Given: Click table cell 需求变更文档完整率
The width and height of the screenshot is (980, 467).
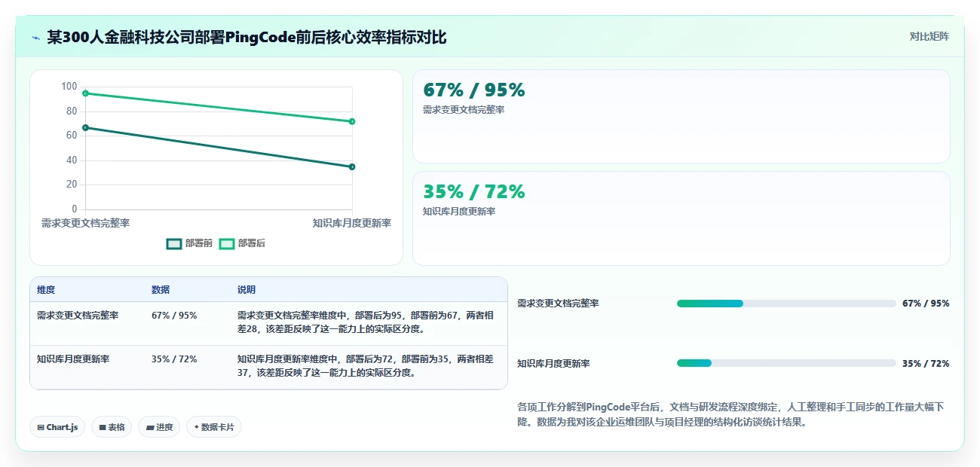Looking at the screenshot, I should tap(78, 316).
